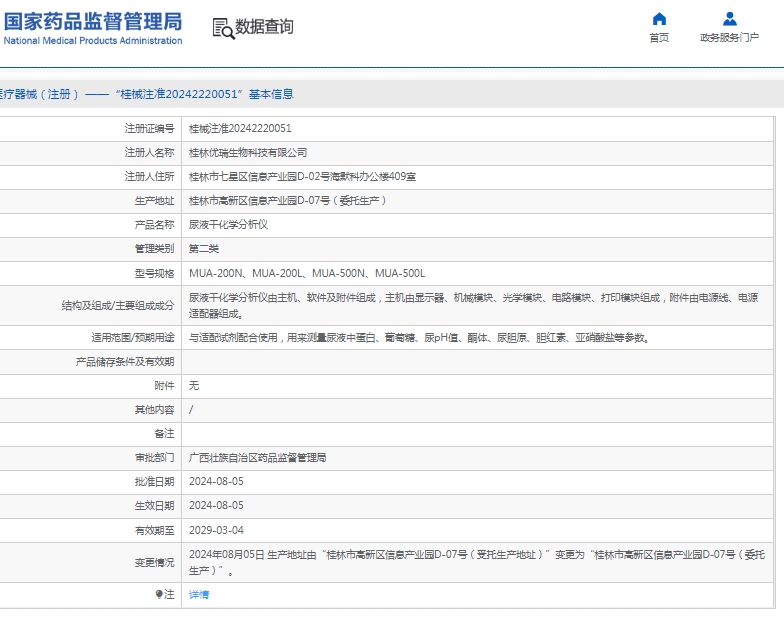784x617 pixels.
Task: Click the 管理类别 row label
Action: 154,248
